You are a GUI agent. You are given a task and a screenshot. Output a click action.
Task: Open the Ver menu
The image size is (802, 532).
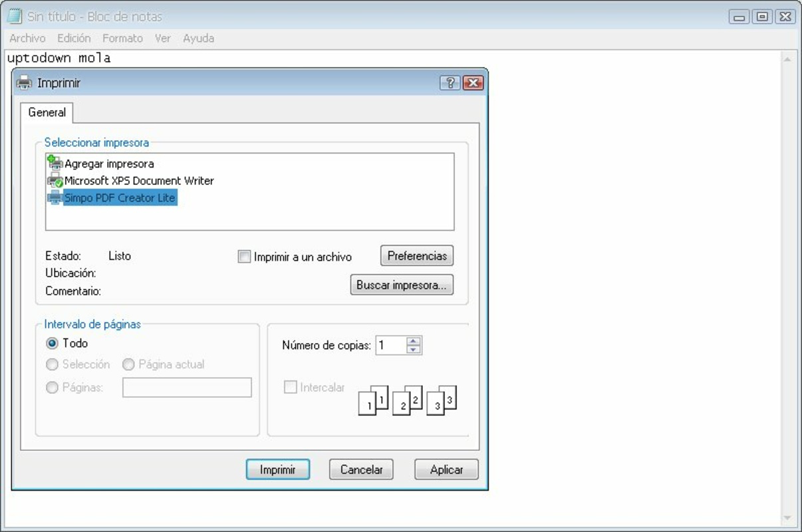click(163, 39)
